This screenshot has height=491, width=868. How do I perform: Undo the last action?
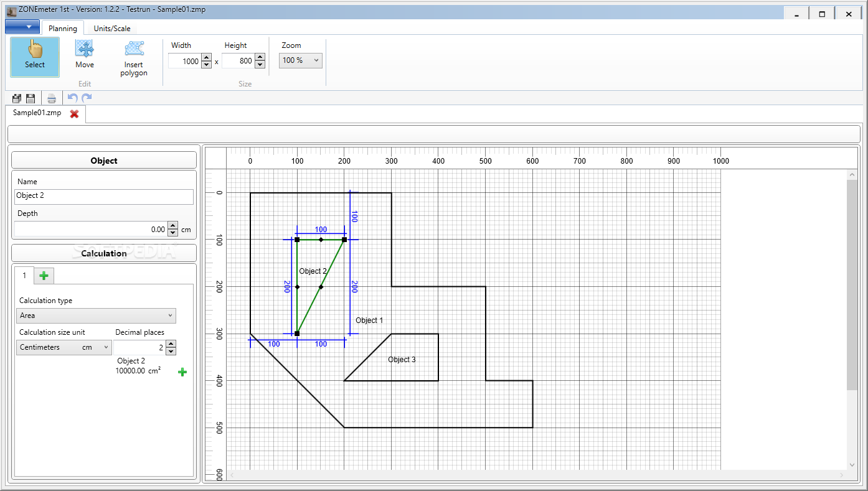73,98
